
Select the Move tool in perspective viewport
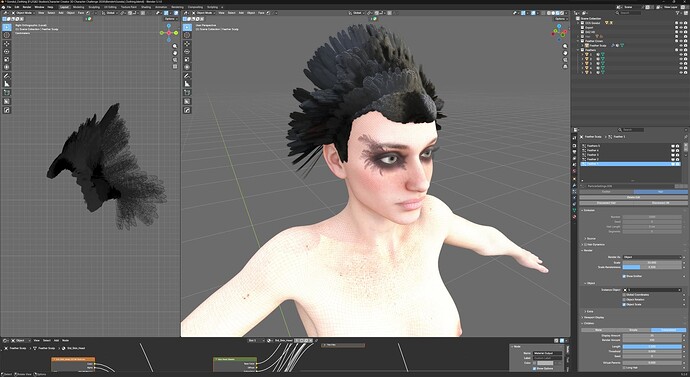[187, 44]
